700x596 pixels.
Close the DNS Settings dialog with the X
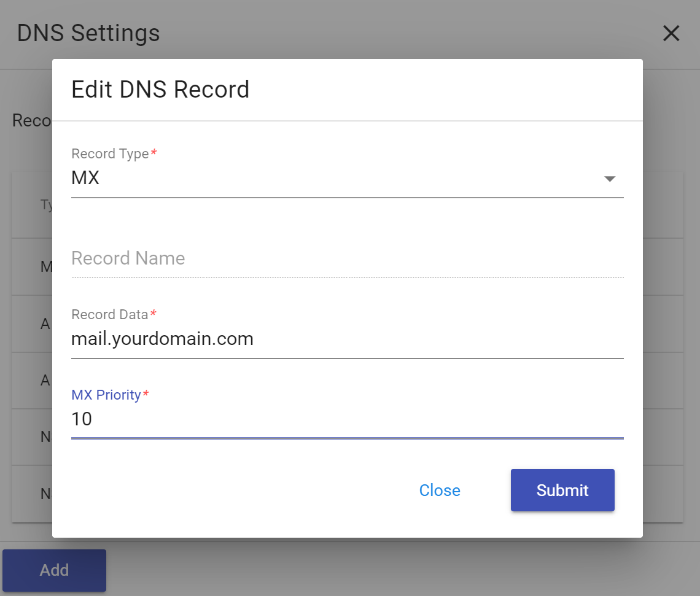pos(671,34)
